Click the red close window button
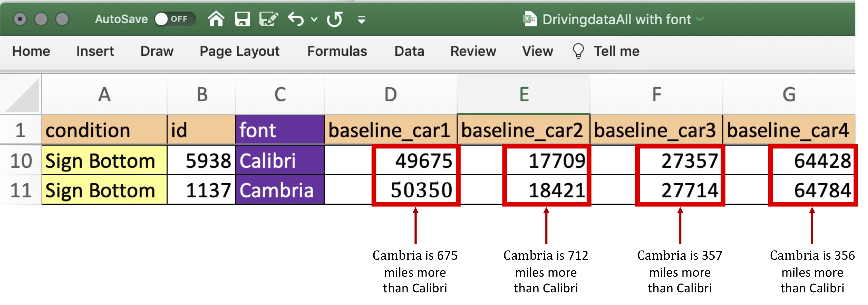Viewport: 868px width, 305px height. point(20,19)
